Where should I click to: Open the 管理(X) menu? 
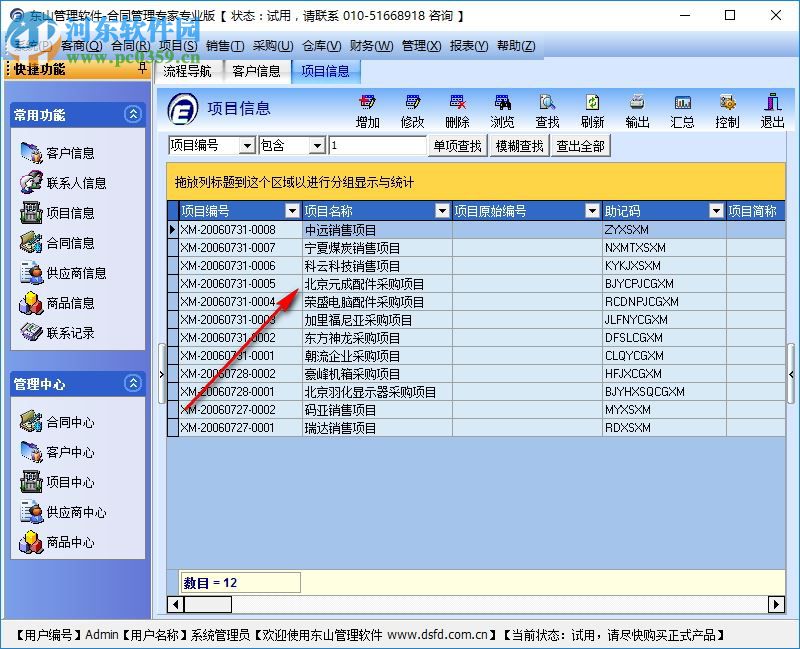tap(420, 46)
